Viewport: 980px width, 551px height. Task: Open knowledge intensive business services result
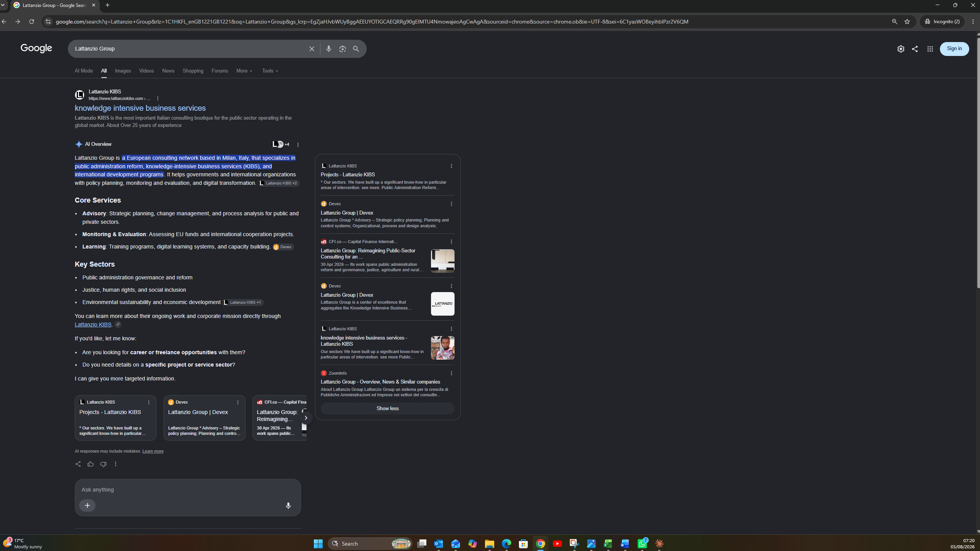tap(140, 108)
